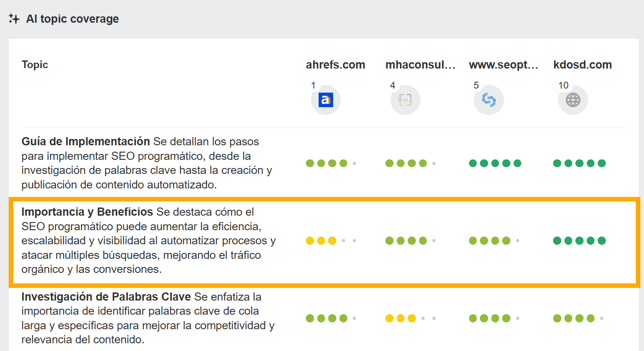Click the yellow score dots under mhaconsul for Palabras Clave
This screenshot has height=351, width=644.
[x=399, y=318]
